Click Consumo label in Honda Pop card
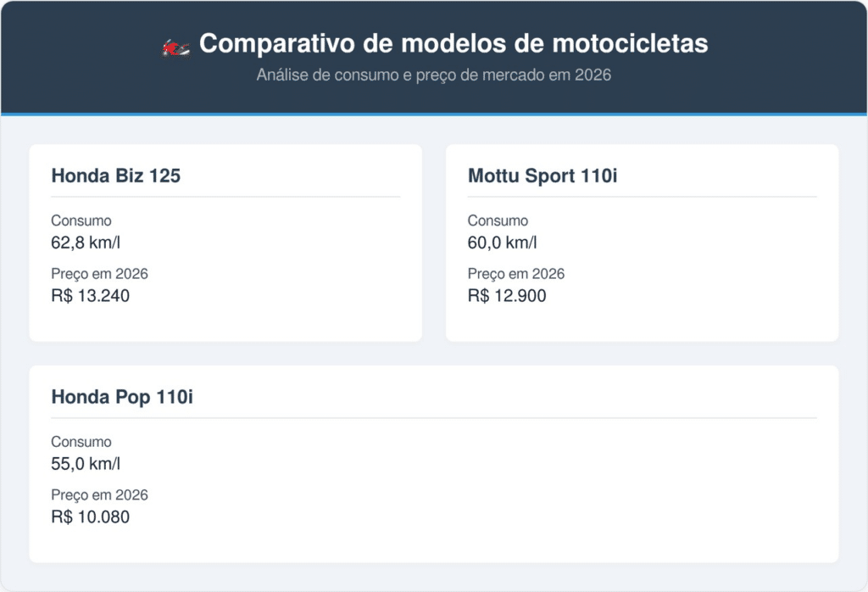The height and width of the screenshot is (592, 868). [81, 441]
